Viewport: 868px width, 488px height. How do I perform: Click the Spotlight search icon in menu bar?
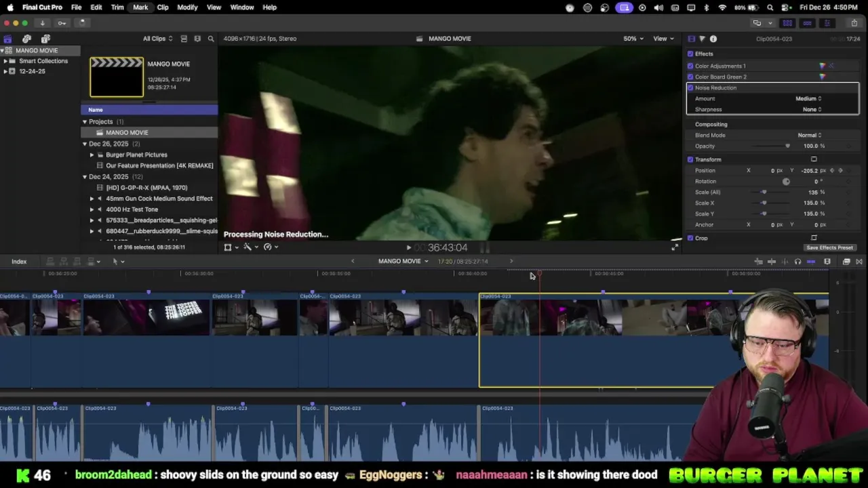point(770,7)
